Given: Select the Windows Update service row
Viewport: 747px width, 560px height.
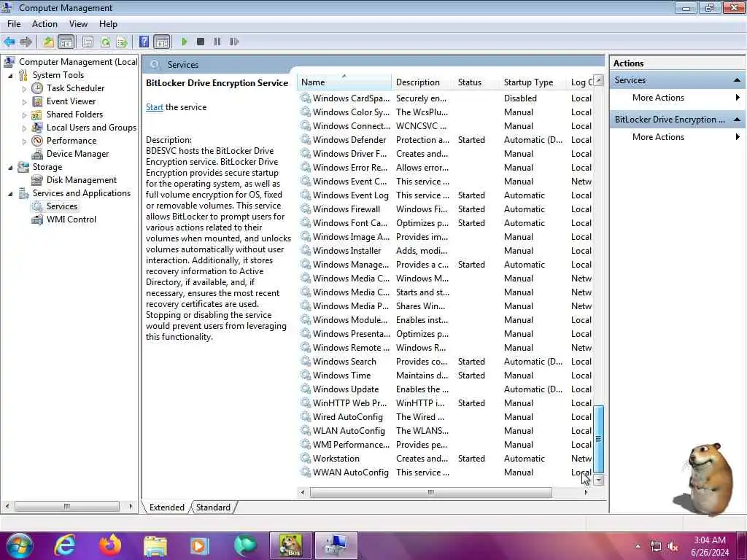Looking at the screenshot, I should coord(446,389).
